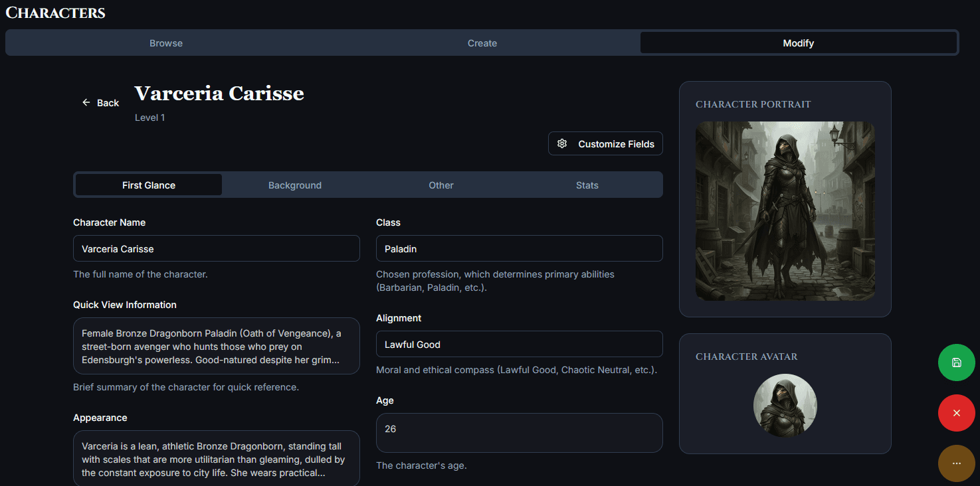Switch to the Browse tab
980x486 pixels.
pos(166,43)
